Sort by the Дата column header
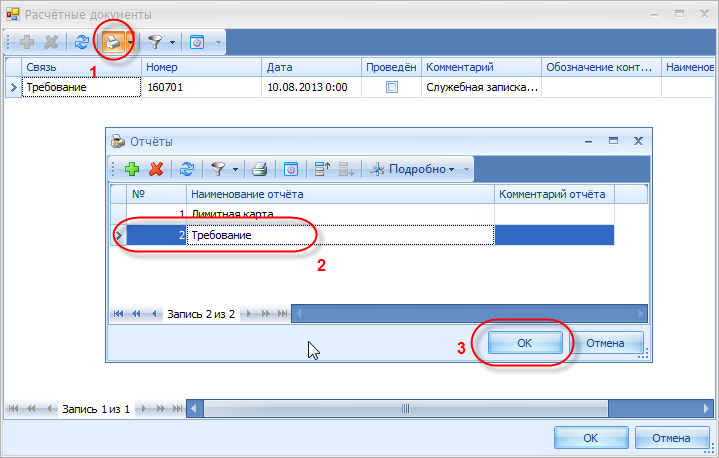The image size is (719, 458). 311,67
